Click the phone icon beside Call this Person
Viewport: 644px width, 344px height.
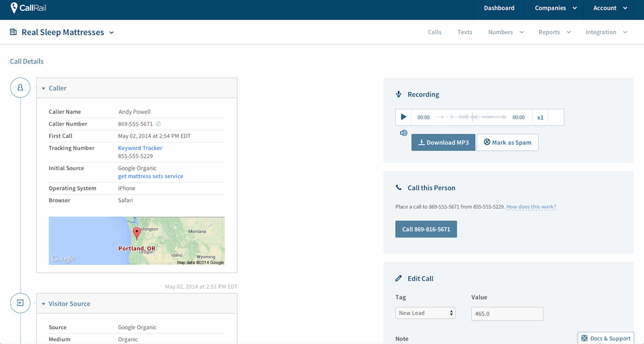[x=398, y=187]
